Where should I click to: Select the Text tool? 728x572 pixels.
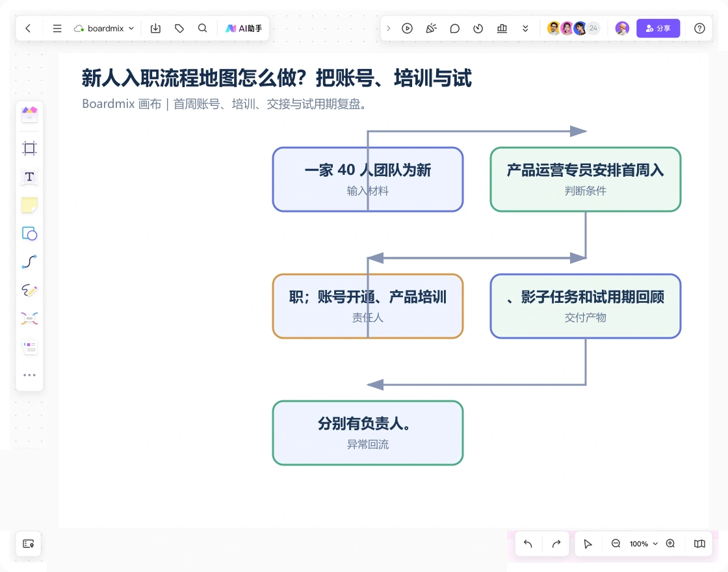(29, 177)
